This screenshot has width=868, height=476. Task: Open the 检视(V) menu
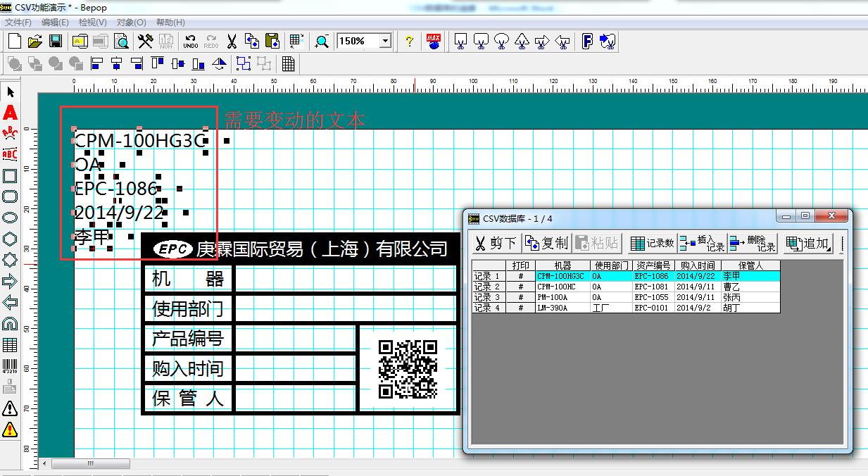point(93,23)
